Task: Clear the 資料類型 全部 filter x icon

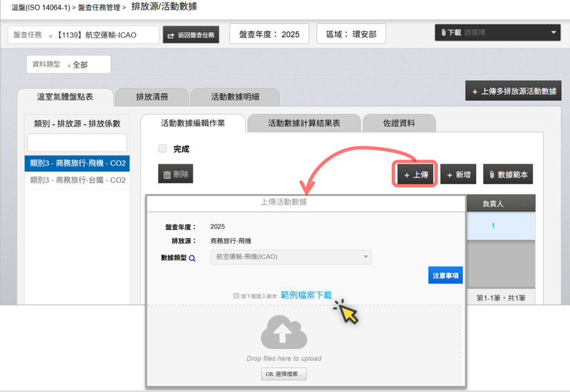Action: [69, 66]
